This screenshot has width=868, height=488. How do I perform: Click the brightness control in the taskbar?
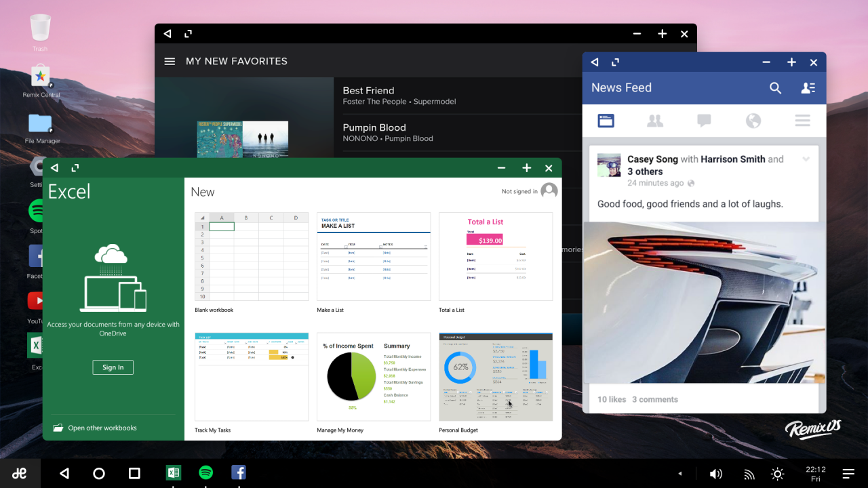pyautogui.click(x=777, y=473)
